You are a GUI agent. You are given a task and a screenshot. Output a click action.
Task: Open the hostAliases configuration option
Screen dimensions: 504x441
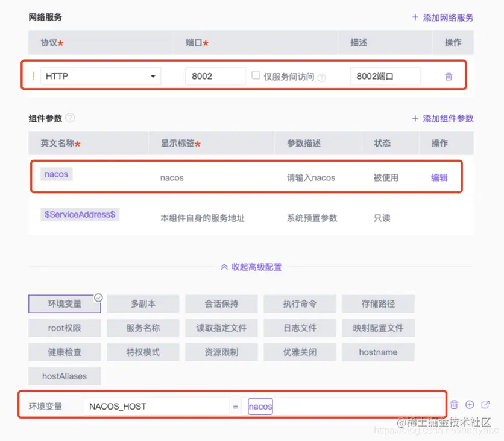point(65,376)
